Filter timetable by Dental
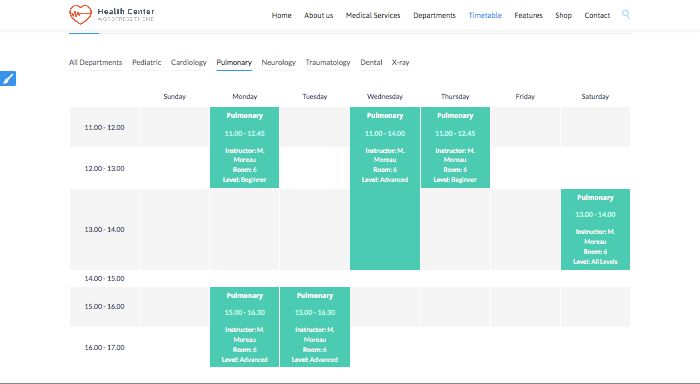The image size is (700, 384). (371, 63)
